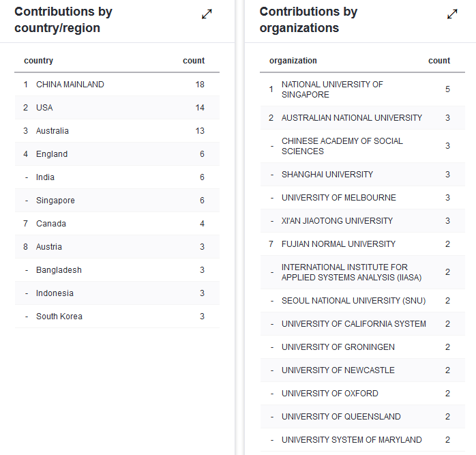476x455 pixels.
Task: Select Chinese Academy of Social Sciences
Action: click(x=342, y=146)
